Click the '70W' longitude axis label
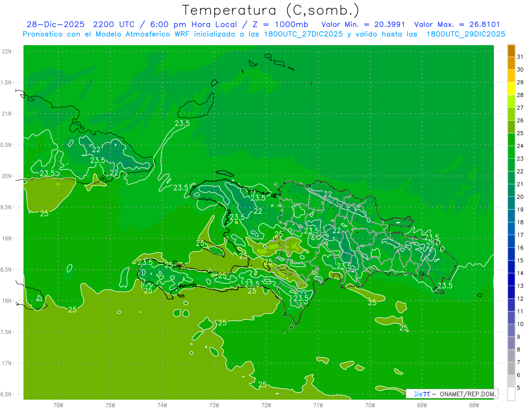The image size is (532, 411). click(x=370, y=405)
